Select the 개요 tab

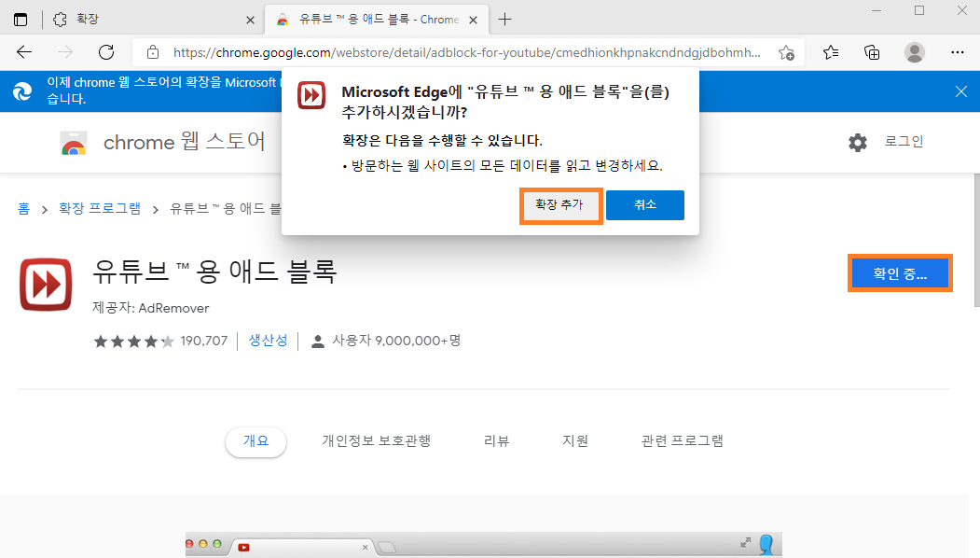256,441
